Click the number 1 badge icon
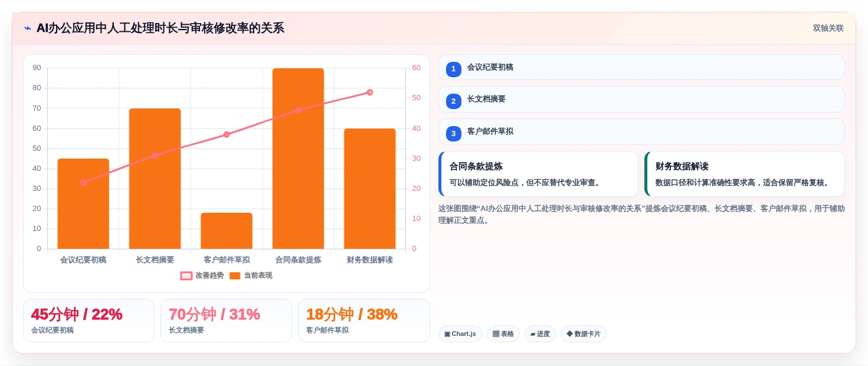 453,70
